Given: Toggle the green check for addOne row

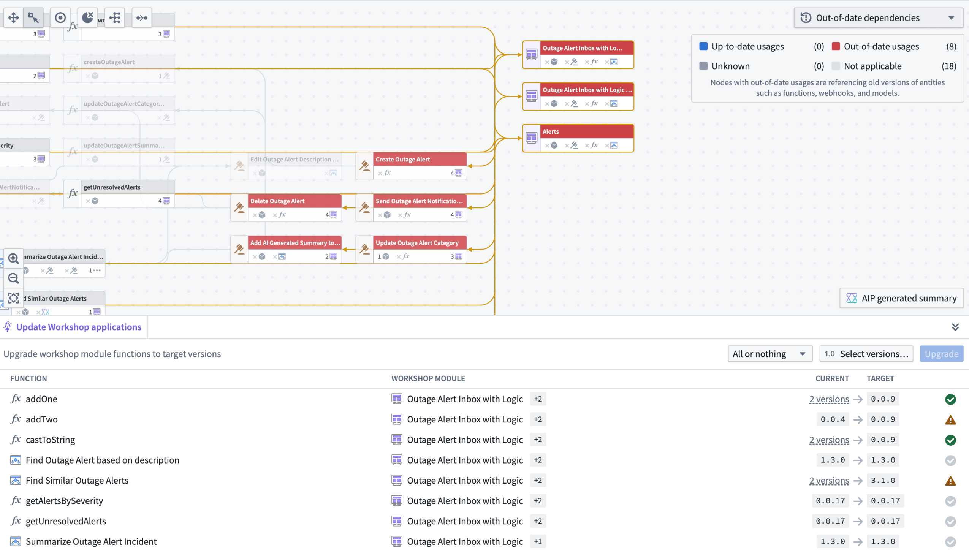Looking at the screenshot, I should 950,399.
